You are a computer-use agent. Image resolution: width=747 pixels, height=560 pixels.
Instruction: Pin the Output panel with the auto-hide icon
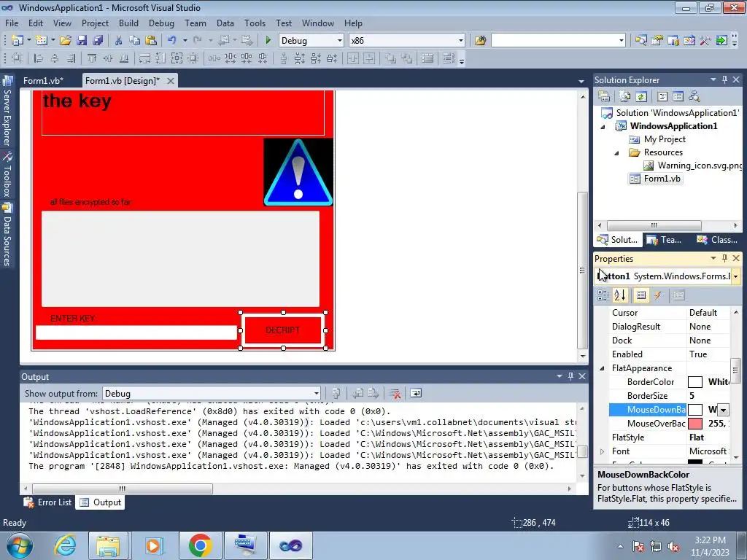(570, 376)
